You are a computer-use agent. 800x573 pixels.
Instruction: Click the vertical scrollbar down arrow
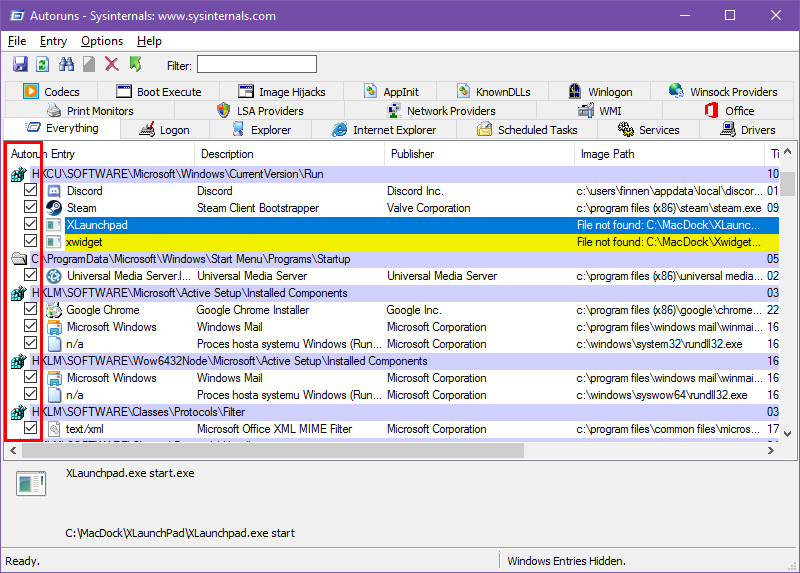tap(787, 434)
